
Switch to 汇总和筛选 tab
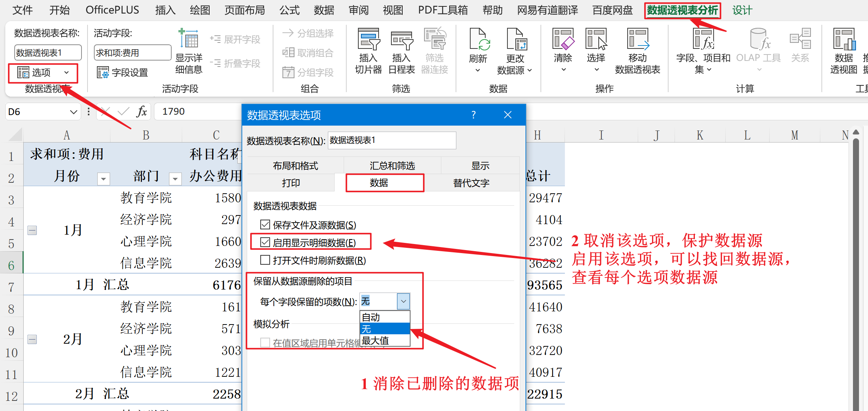click(392, 166)
